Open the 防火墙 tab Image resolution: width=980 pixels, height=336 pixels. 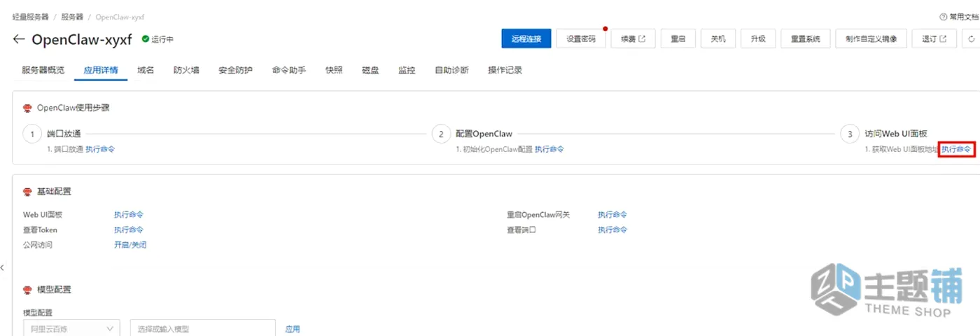[x=186, y=70]
